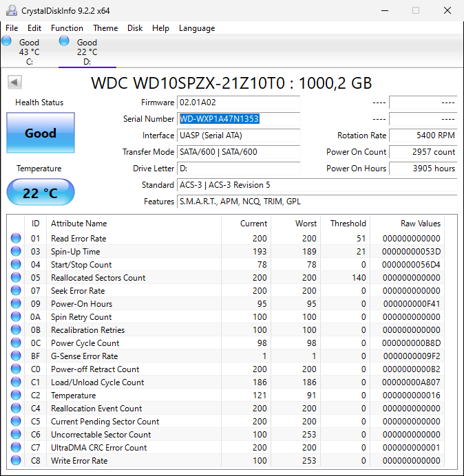
Task: Click raw value 000000000F41
Action: [x=412, y=304]
